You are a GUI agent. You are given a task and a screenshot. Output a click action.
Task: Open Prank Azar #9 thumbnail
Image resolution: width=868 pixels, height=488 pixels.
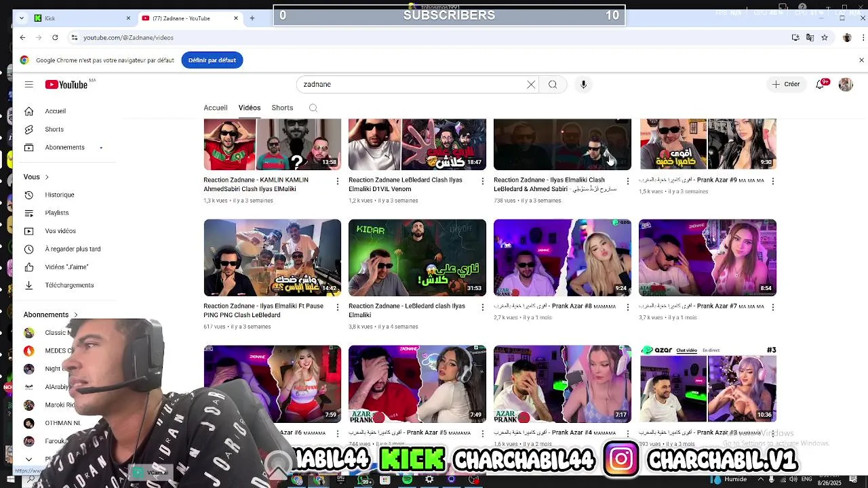click(x=707, y=144)
